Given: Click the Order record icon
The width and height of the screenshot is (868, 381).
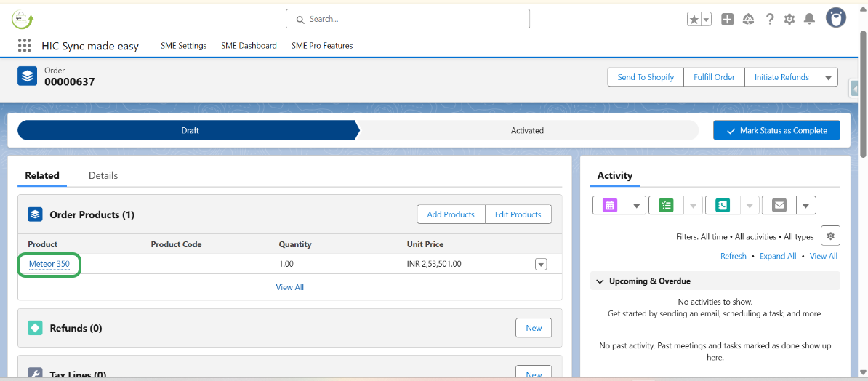Looking at the screenshot, I should (27, 76).
